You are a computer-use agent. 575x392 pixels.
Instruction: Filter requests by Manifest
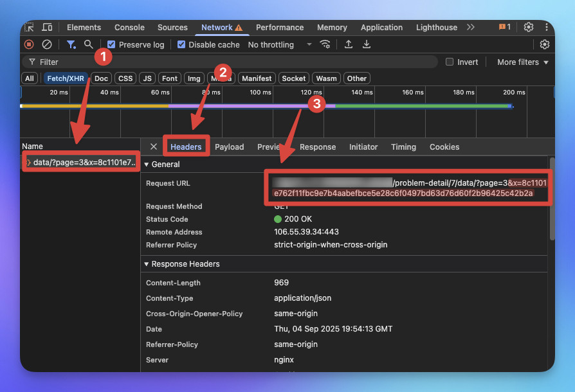click(257, 78)
